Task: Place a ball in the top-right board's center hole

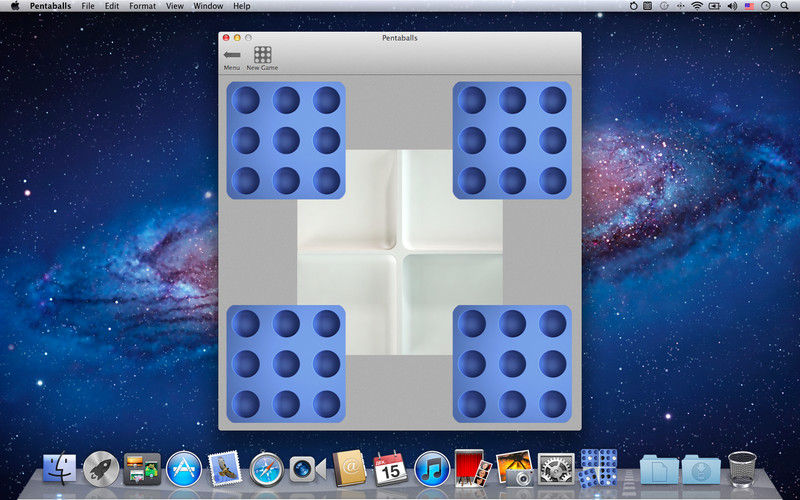Action: coord(512,140)
